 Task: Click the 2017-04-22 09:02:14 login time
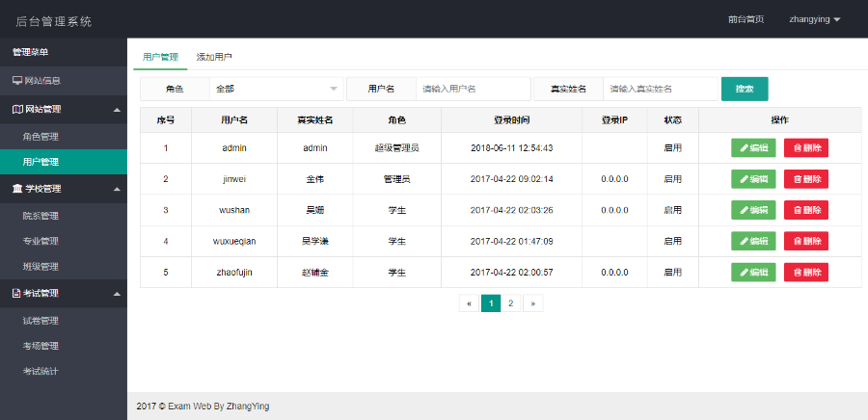click(511, 179)
